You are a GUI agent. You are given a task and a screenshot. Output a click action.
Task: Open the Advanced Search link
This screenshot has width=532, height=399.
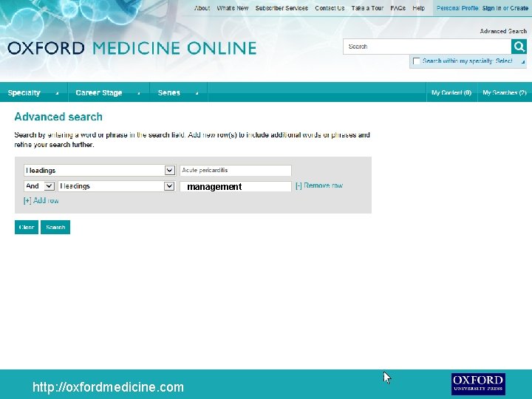click(503, 31)
